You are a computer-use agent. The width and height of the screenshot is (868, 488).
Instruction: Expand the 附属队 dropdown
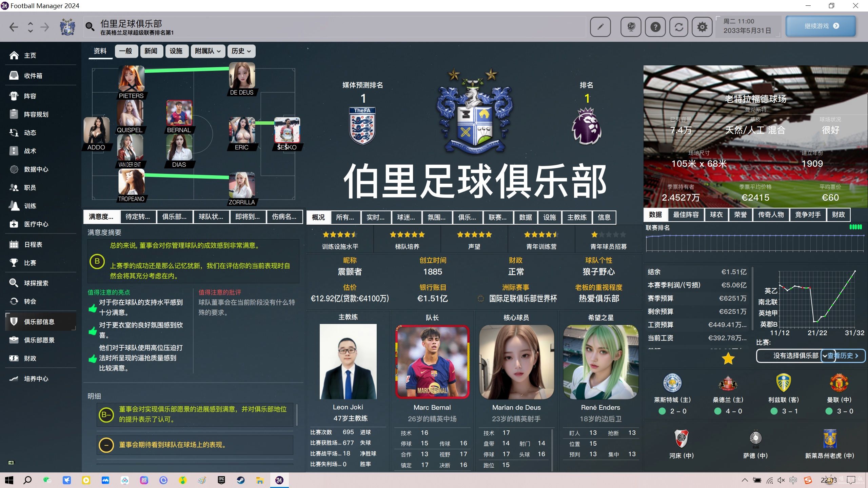208,51
